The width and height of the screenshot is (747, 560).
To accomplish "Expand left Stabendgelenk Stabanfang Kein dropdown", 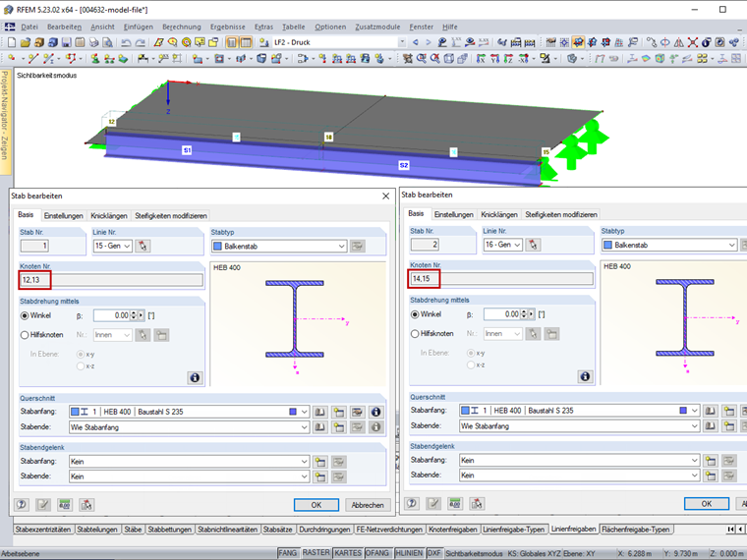I will 304,462.
